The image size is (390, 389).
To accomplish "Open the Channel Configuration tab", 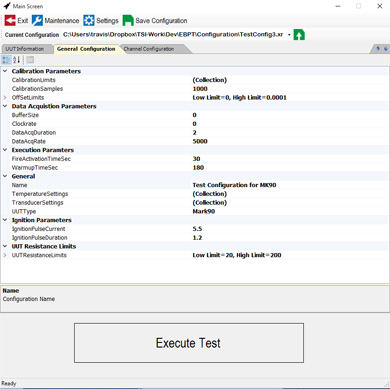I will (149, 49).
